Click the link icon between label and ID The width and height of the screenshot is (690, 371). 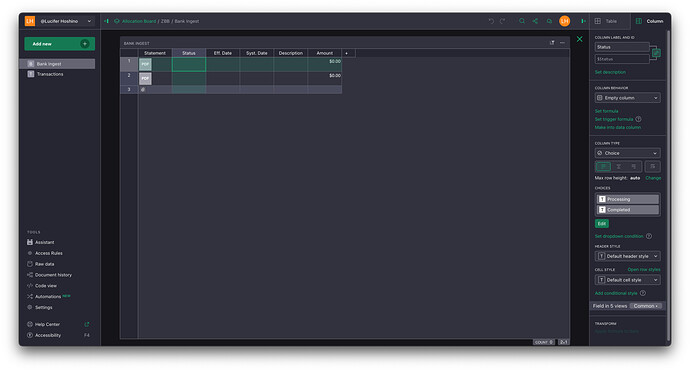pyautogui.click(x=656, y=53)
